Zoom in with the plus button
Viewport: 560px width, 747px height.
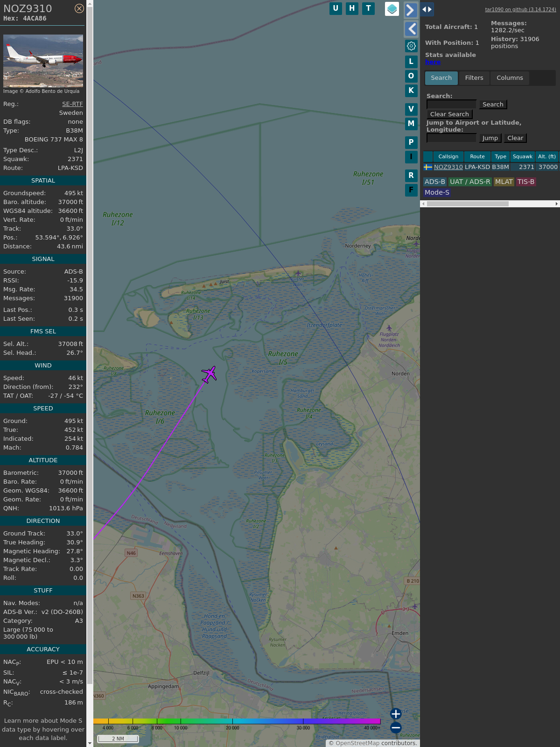396,714
